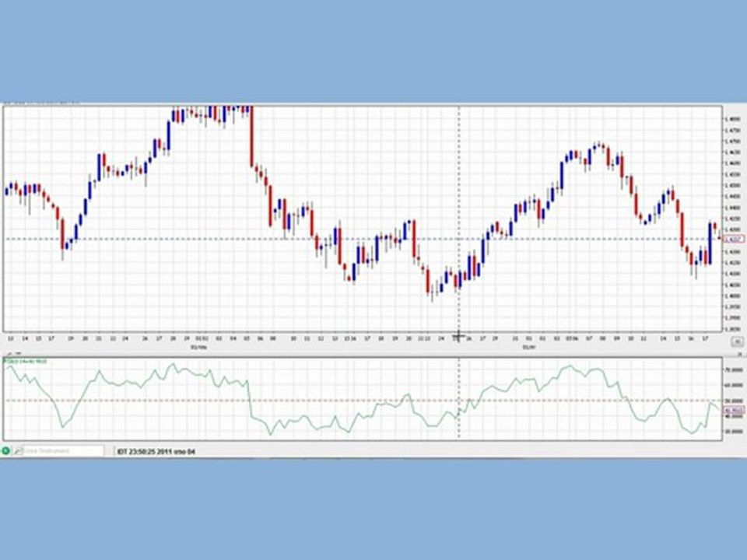Click the red current price label on price axis
Screen dimensions: 747x560
(x=734, y=239)
